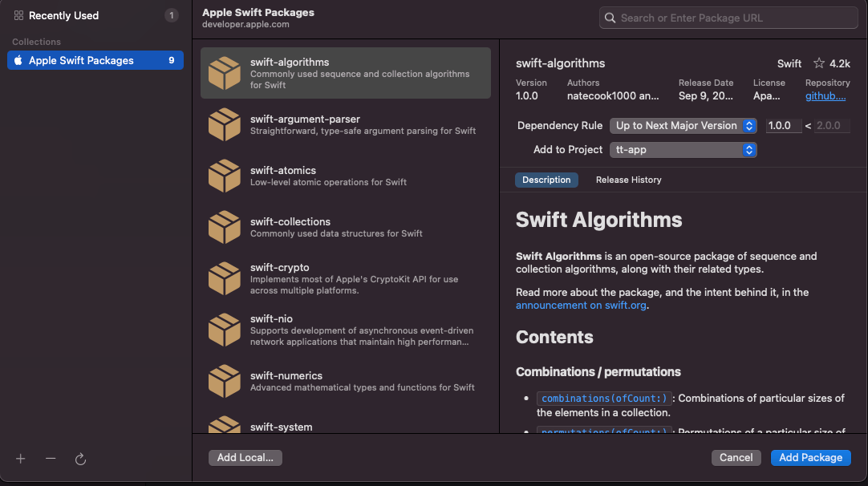
Task: Open the announcement on swift.org link
Action: [x=581, y=305]
